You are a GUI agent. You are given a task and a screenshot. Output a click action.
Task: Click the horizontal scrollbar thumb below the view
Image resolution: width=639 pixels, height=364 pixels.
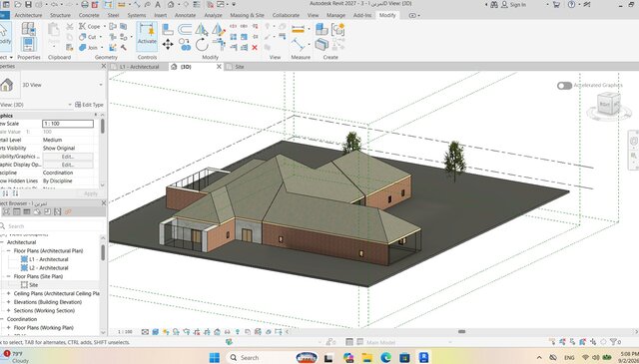[x=461, y=331]
